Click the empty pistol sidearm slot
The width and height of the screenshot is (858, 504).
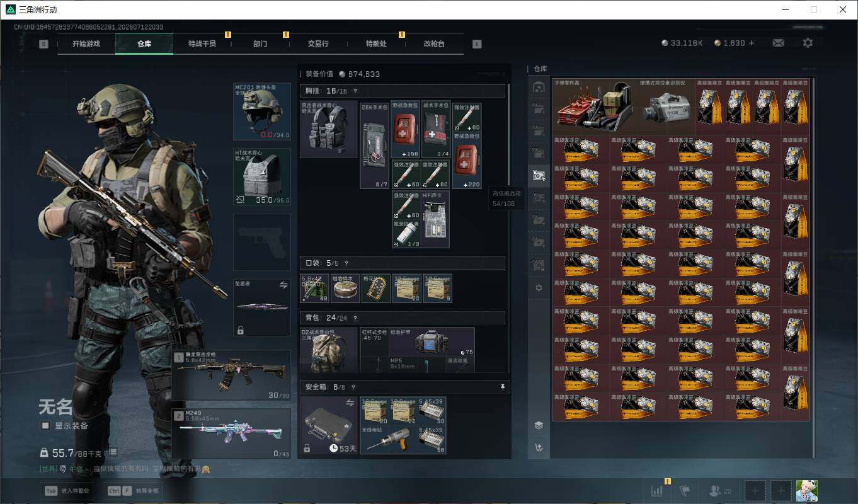click(262, 243)
